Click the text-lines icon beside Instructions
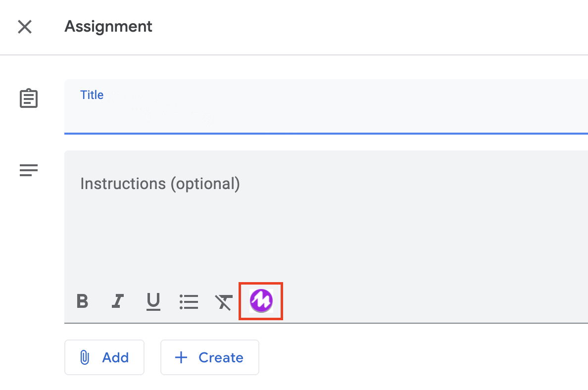The image size is (588, 390). (x=29, y=171)
